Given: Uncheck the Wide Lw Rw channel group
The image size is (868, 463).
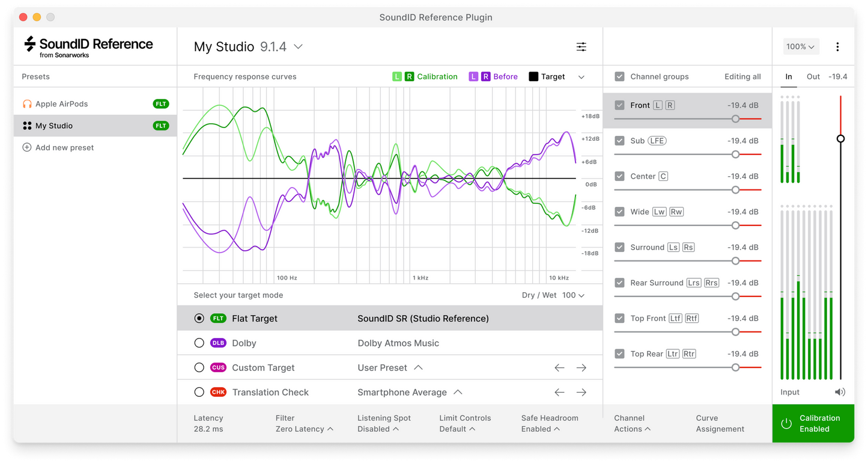Looking at the screenshot, I should click(619, 212).
